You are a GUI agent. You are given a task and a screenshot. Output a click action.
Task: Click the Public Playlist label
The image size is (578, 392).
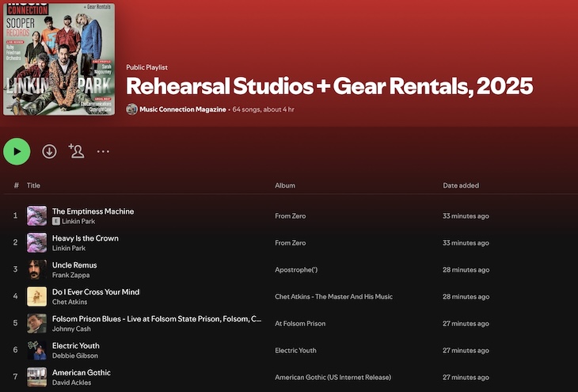click(146, 67)
